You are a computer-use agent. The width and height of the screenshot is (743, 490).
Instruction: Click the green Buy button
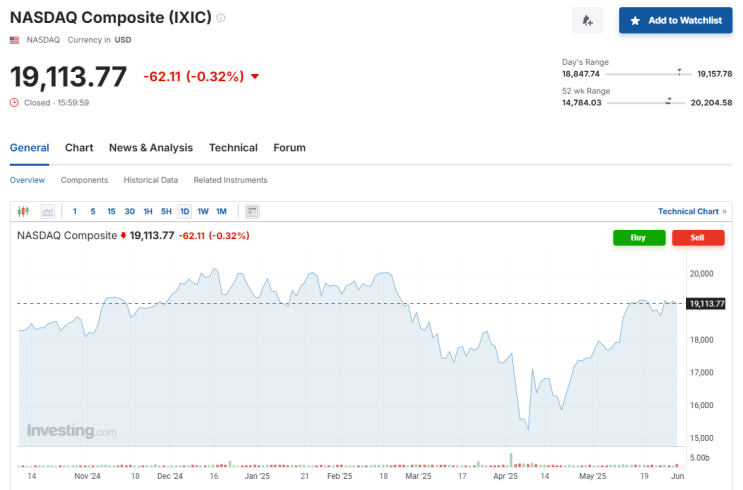point(639,237)
